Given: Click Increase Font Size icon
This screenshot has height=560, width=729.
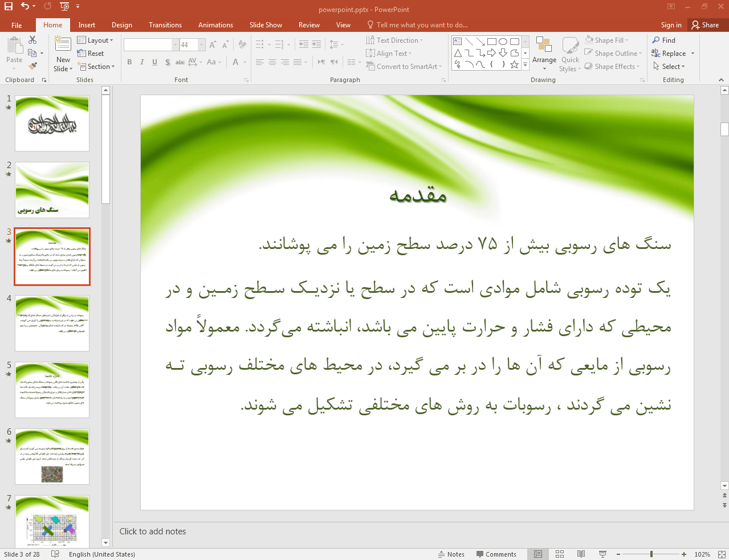Looking at the screenshot, I should click(213, 44).
